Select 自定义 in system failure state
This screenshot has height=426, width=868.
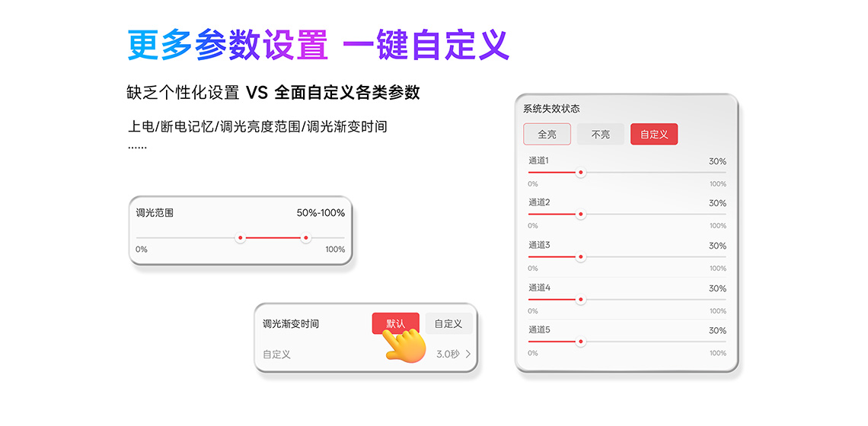point(654,135)
